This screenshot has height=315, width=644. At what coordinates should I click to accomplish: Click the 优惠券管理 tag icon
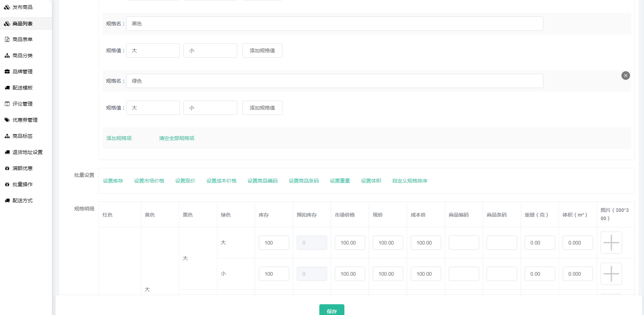[x=7, y=120]
